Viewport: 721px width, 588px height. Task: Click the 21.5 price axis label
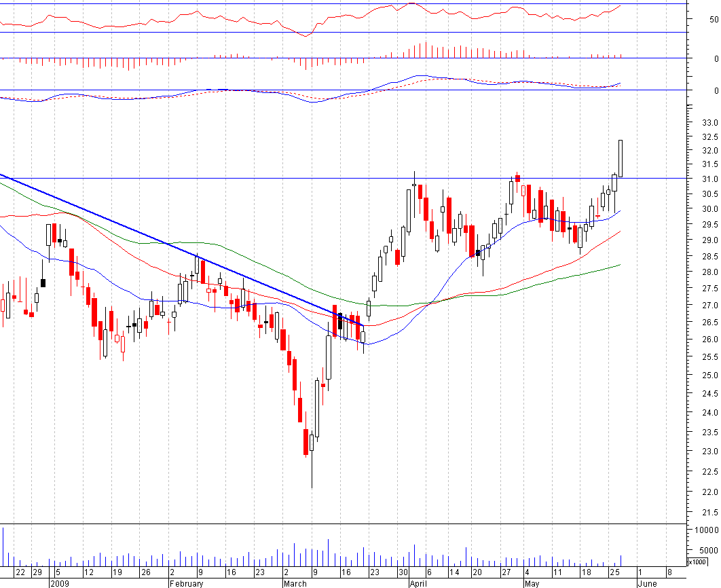(x=709, y=512)
